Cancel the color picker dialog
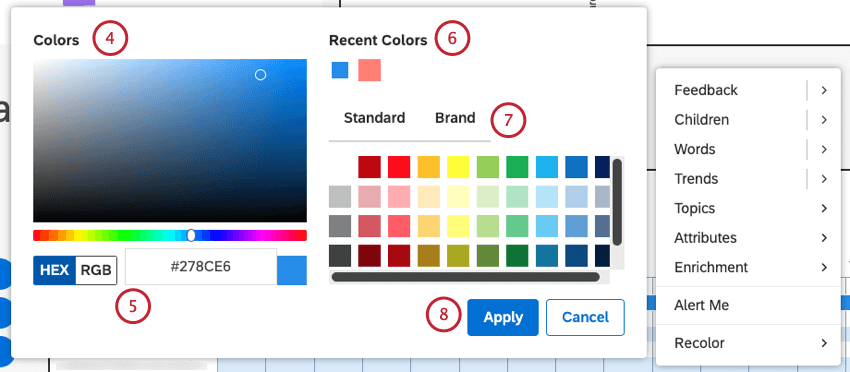This screenshot has height=372, width=850. [x=585, y=317]
